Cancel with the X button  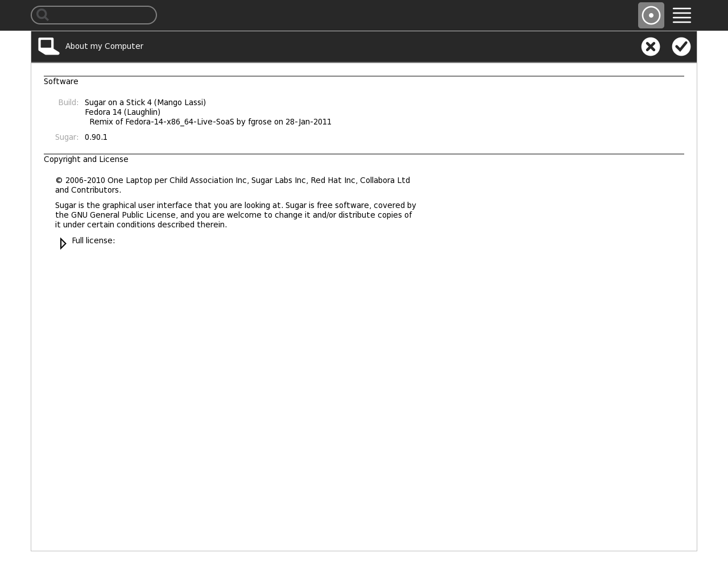(650, 47)
